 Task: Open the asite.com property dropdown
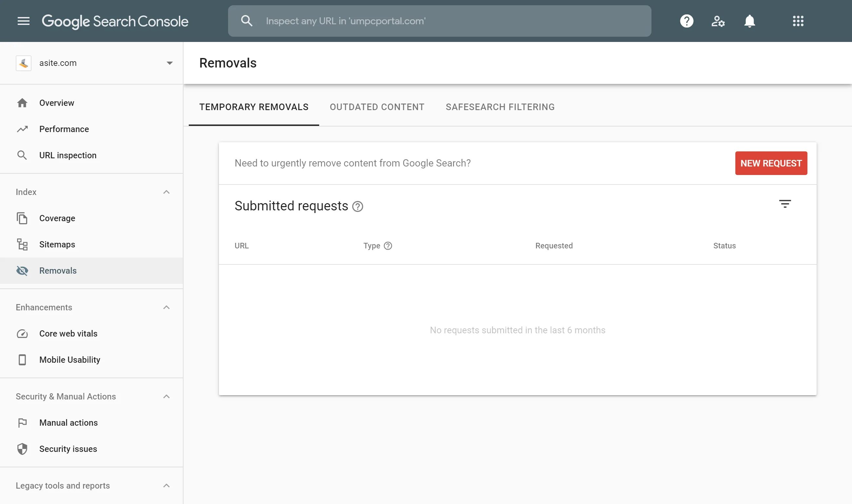(x=169, y=63)
